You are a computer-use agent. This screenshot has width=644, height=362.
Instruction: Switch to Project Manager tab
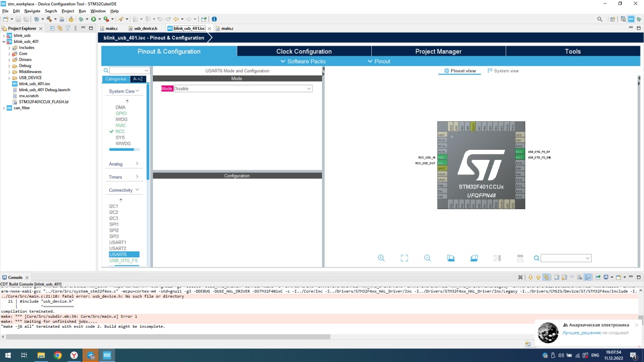pos(438,51)
